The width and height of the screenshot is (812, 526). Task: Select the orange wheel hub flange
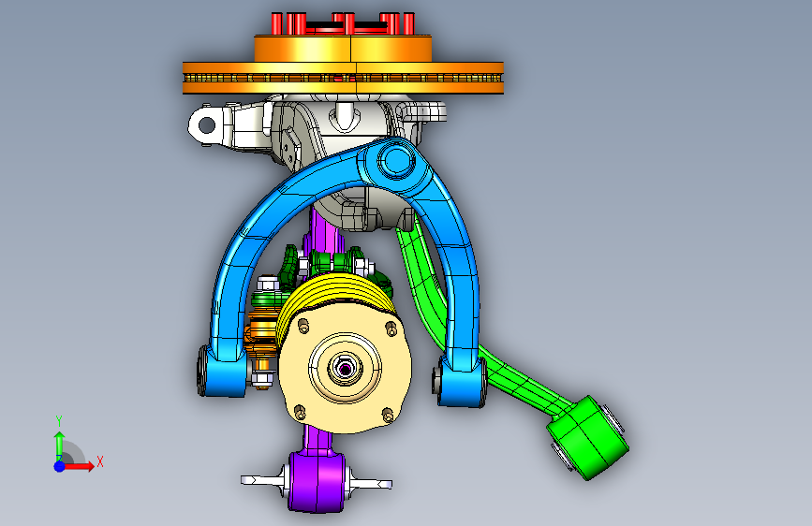click(x=343, y=49)
